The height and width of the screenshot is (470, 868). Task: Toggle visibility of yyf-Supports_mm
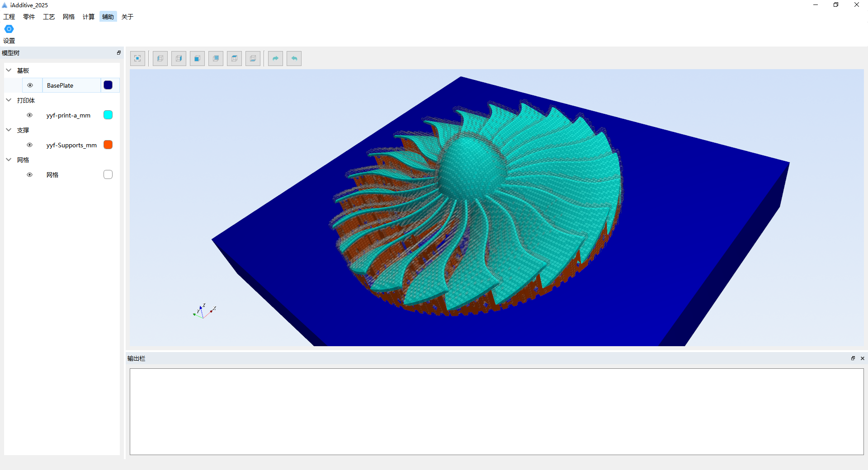(30, 145)
